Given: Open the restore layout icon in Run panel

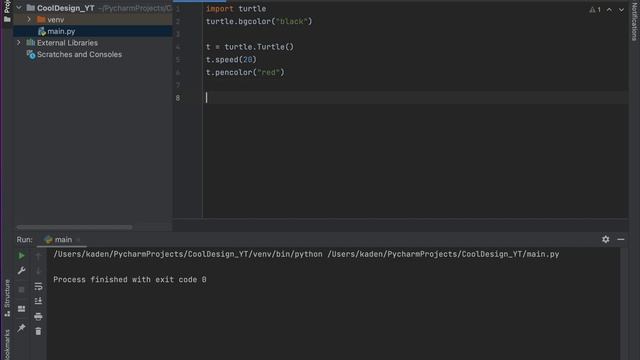Looking at the screenshot, I should click(21, 309).
